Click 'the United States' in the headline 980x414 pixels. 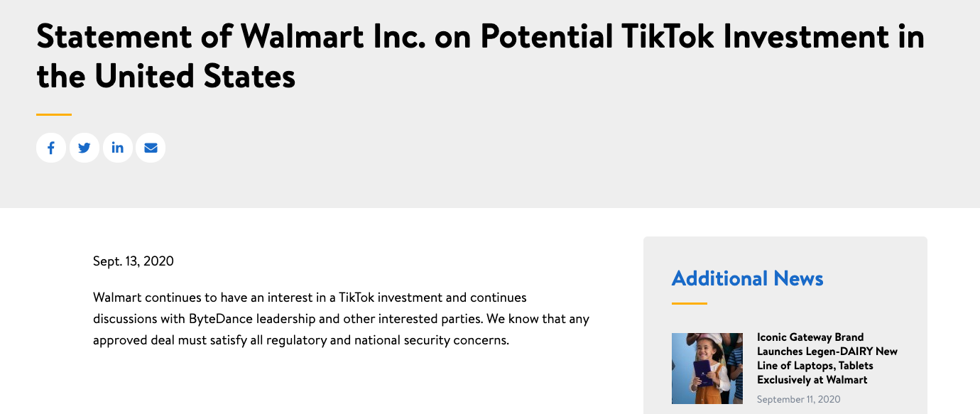pos(166,77)
